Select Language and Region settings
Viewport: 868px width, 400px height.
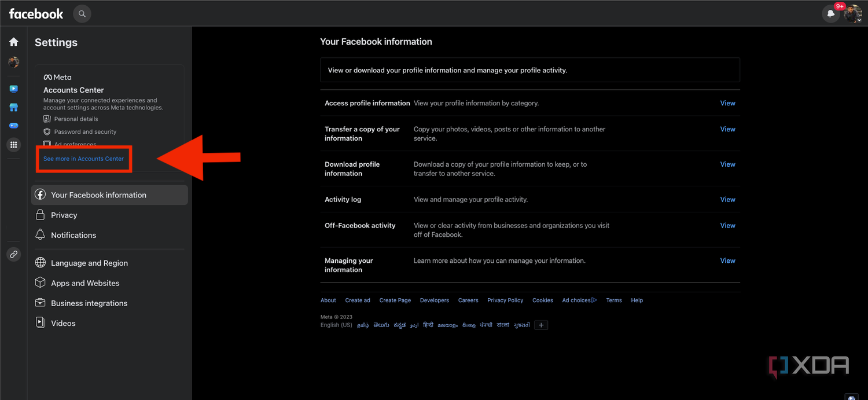tap(89, 263)
